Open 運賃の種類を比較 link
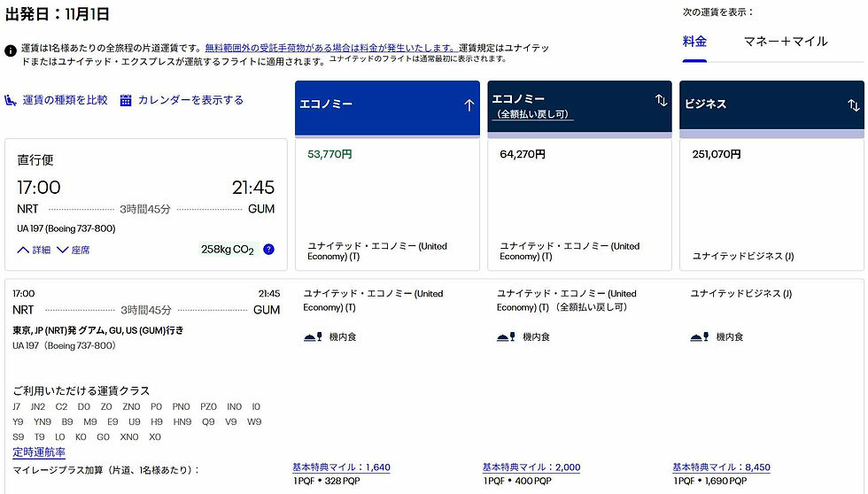This screenshot has width=868, height=494. click(65, 100)
